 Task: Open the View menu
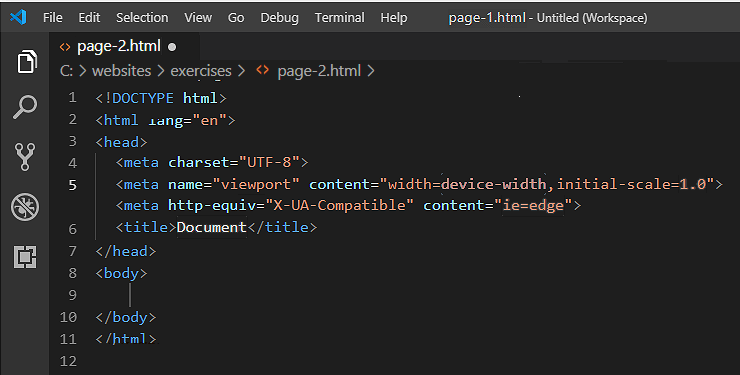pyautogui.click(x=198, y=18)
